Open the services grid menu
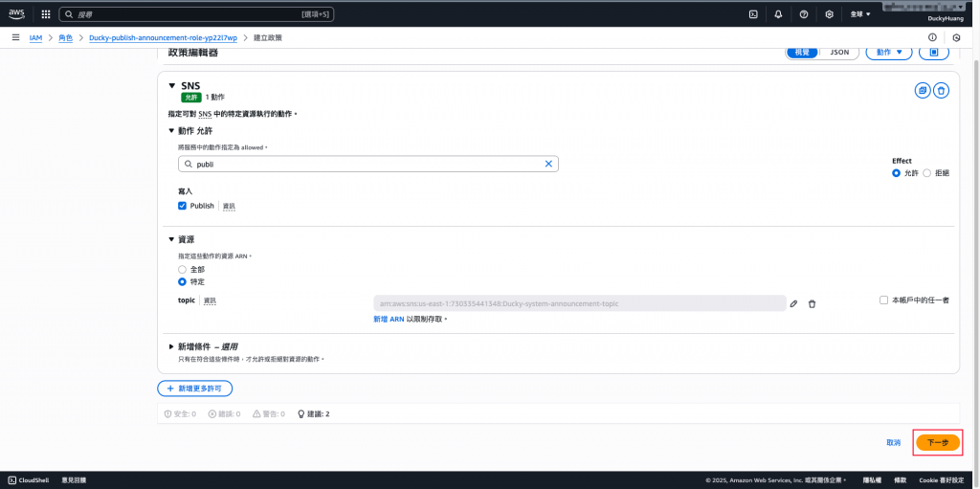The image size is (980, 489). pyautogui.click(x=46, y=13)
